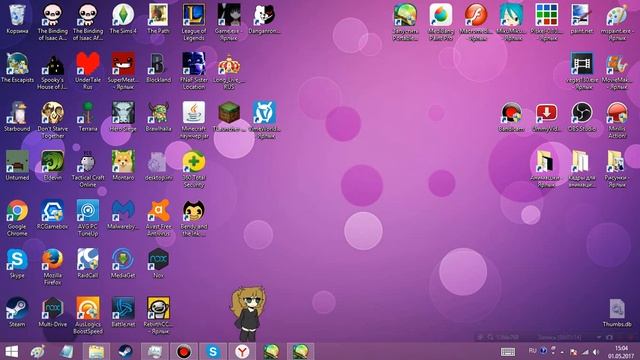Launch Eldevin desktop shortcut
This screenshot has width=640, height=360.
tap(53, 166)
